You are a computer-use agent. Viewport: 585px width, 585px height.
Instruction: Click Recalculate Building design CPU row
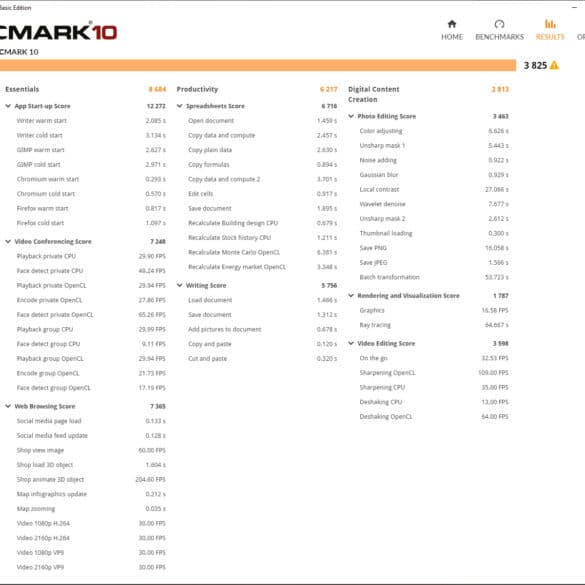tap(263, 223)
